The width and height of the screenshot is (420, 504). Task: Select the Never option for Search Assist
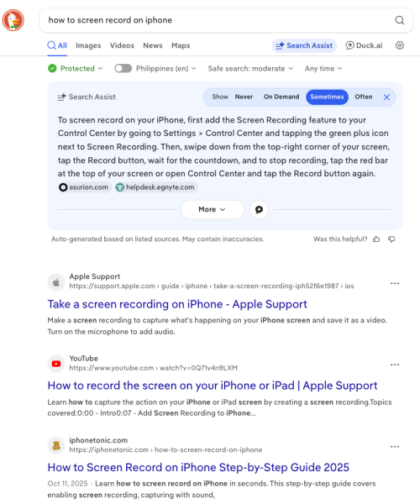[244, 97]
